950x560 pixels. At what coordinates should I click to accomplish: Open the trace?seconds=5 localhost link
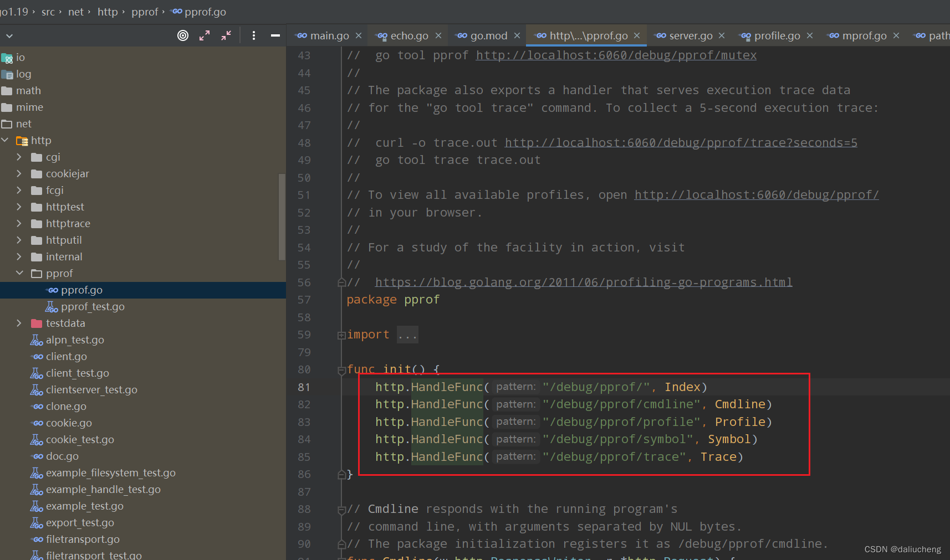pyautogui.click(x=681, y=143)
